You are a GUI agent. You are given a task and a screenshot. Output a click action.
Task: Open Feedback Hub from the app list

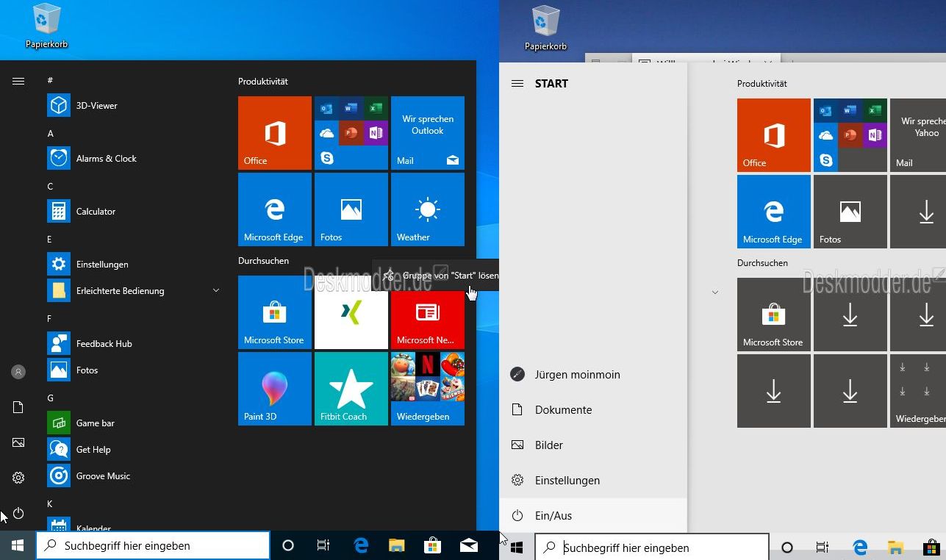click(132, 343)
